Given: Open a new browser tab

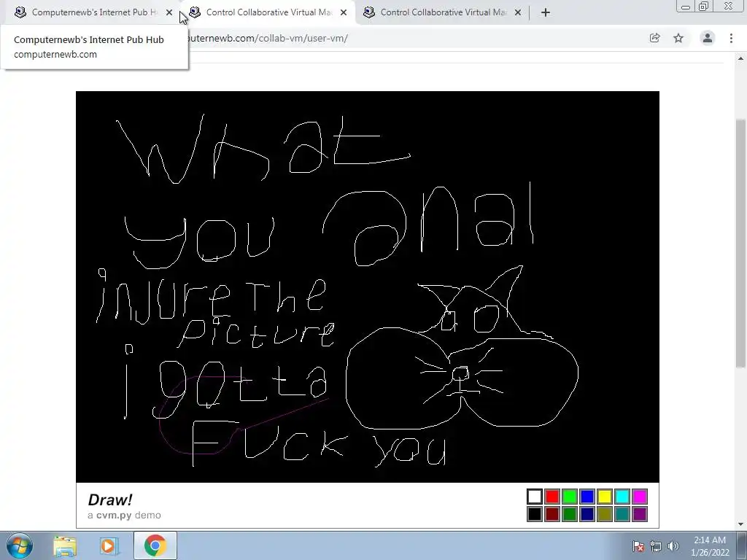Looking at the screenshot, I should tap(546, 12).
